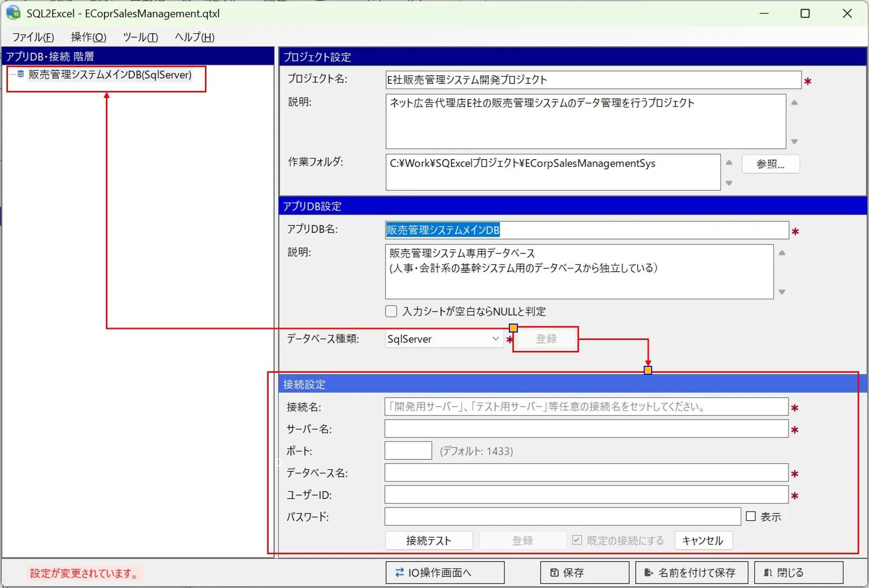Image resolution: width=869 pixels, height=588 pixels.
Task: Click the サーバー名 input field
Action: pyautogui.click(x=586, y=428)
